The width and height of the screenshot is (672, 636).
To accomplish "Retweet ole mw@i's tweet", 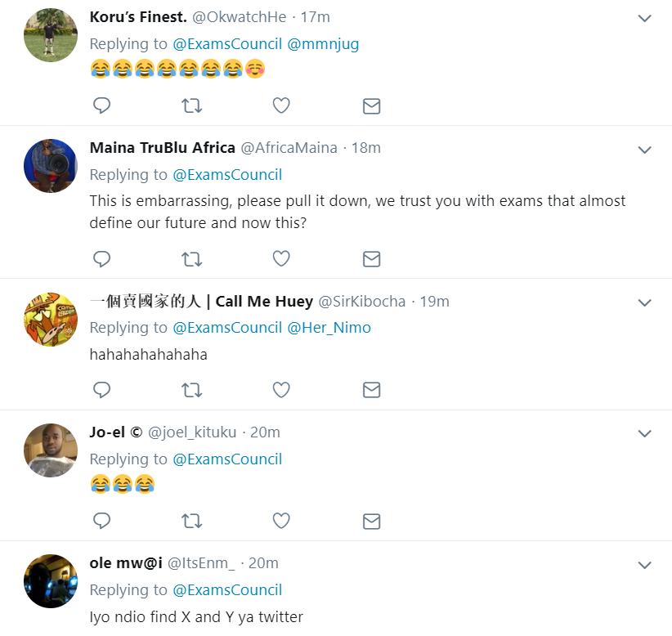I will point(191,634).
